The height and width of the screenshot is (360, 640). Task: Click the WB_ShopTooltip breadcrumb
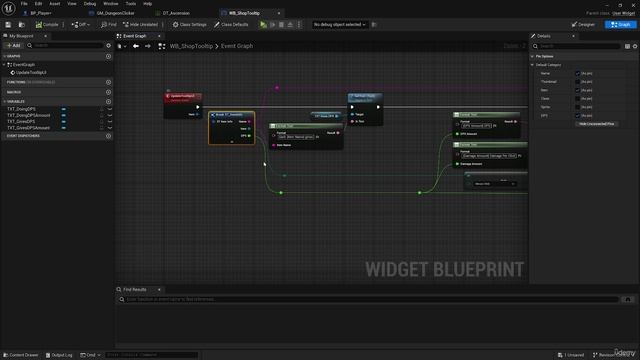191,46
